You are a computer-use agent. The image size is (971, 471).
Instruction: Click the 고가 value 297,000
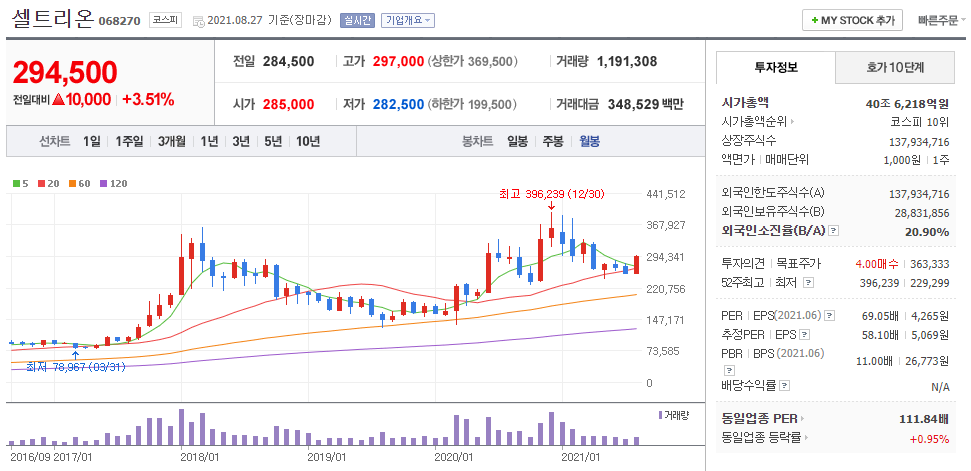399,62
